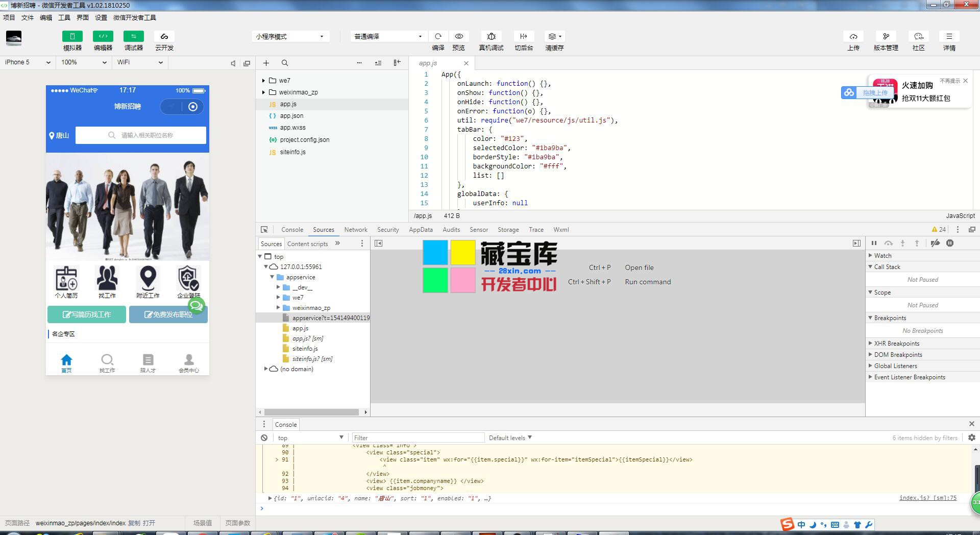Click the console Filter input field
Viewport: 980px width, 535px height.
coord(418,437)
